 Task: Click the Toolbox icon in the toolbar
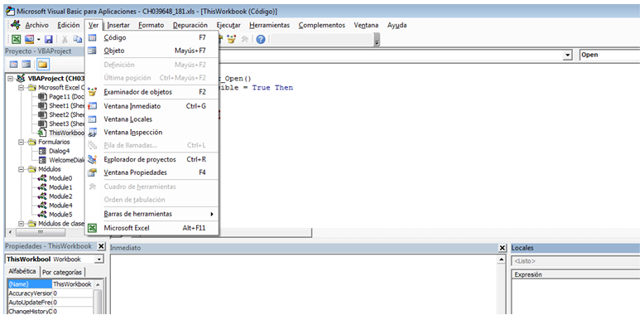(245, 39)
